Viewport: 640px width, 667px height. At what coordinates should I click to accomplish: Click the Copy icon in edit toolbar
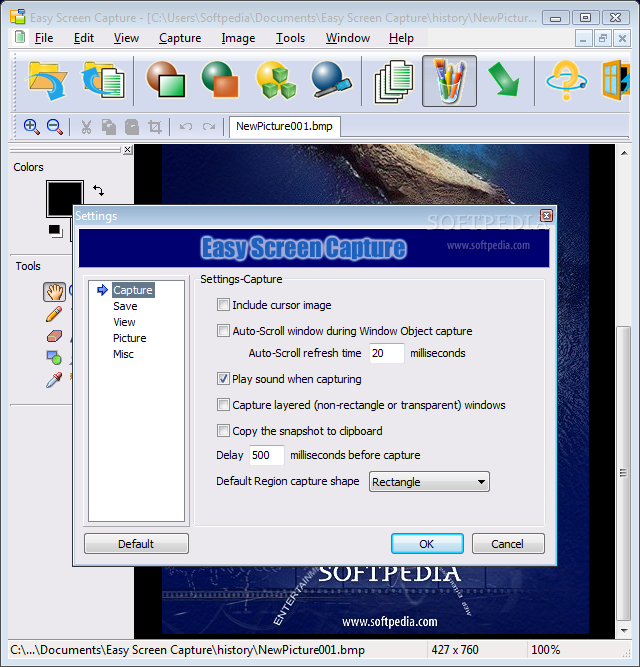coord(109,127)
